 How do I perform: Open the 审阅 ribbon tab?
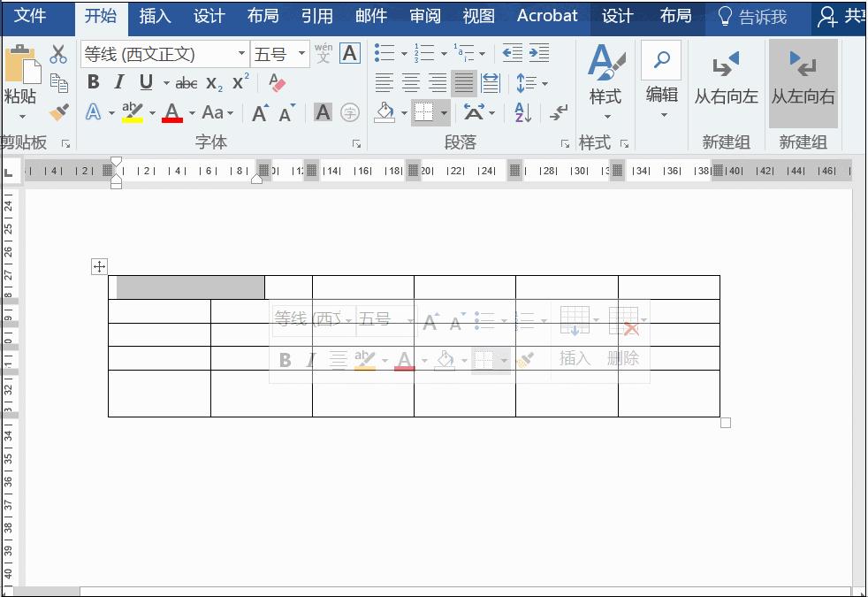click(424, 16)
